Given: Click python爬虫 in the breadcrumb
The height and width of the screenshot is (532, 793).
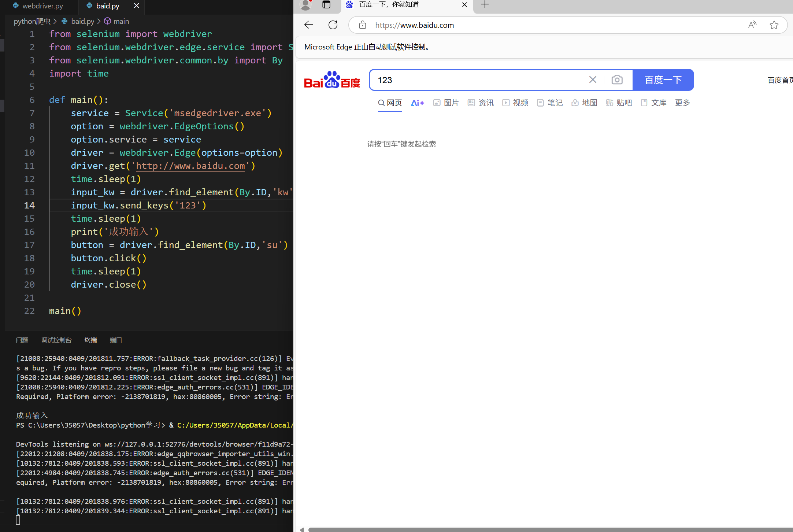Looking at the screenshot, I should [32, 21].
